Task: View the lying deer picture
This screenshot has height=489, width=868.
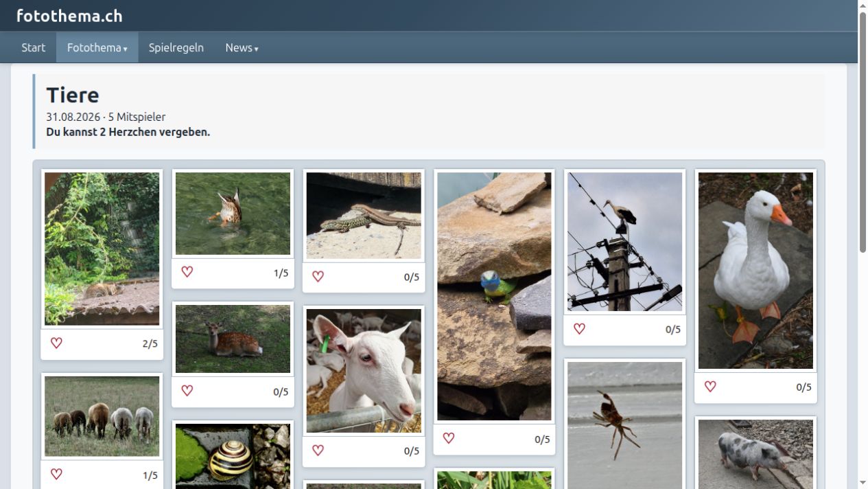Action: pyautogui.click(x=233, y=339)
